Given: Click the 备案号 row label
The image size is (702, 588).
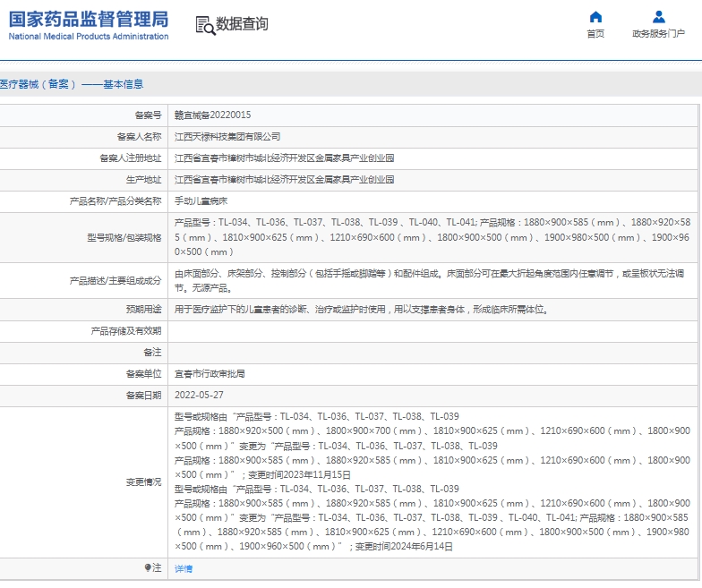Looking at the screenshot, I should tap(148, 115).
